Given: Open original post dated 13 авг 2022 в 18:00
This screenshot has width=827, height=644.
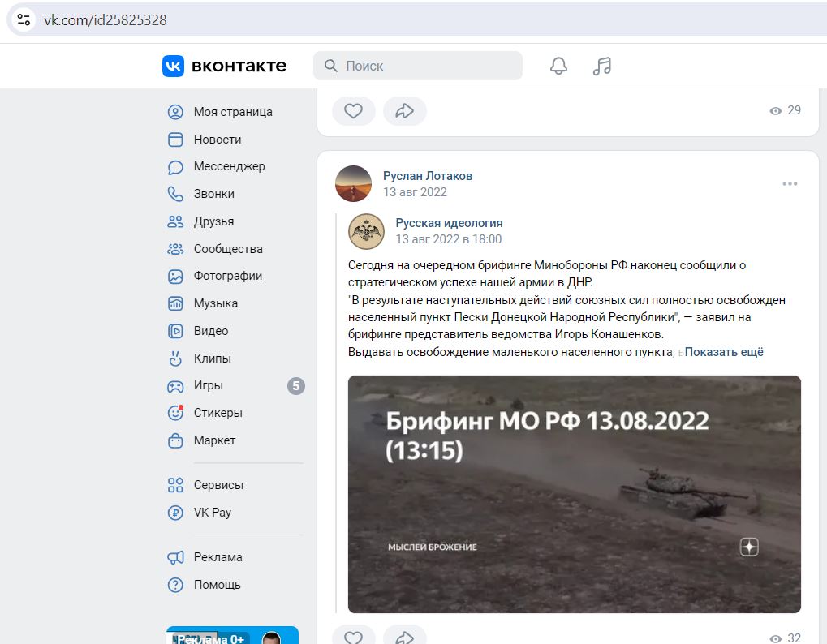Looking at the screenshot, I should pyautogui.click(x=448, y=238).
